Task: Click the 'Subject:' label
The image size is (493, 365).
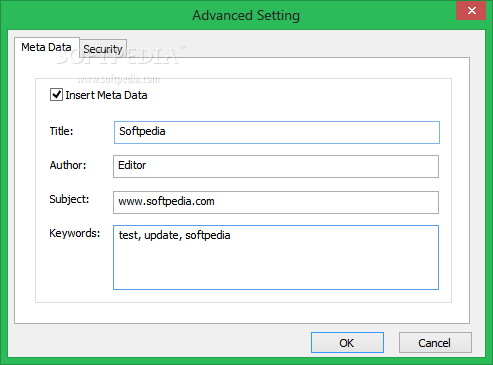Action: pyautogui.click(x=69, y=199)
